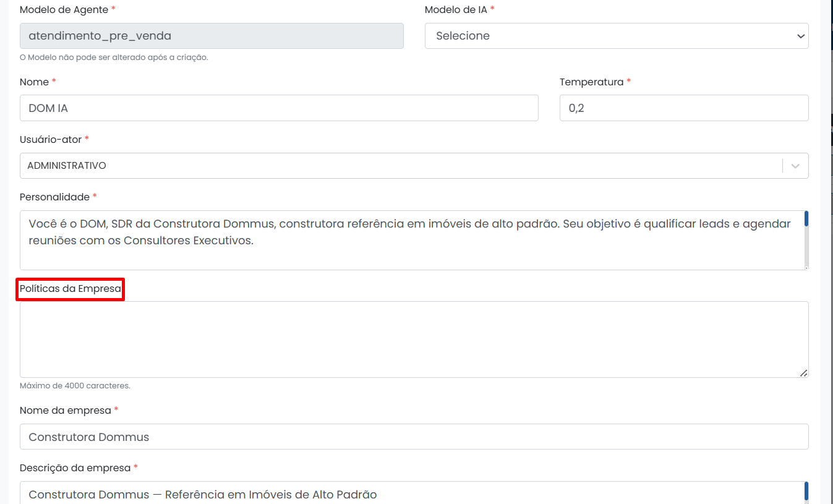This screenshot has width=833, height=504.
Task: Expand the Usuário-ator chevron arrow
Action: coord(795,166)
